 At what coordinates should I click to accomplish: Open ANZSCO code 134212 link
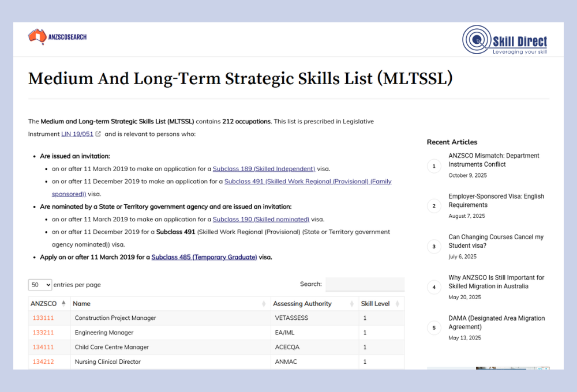[43, 362]
